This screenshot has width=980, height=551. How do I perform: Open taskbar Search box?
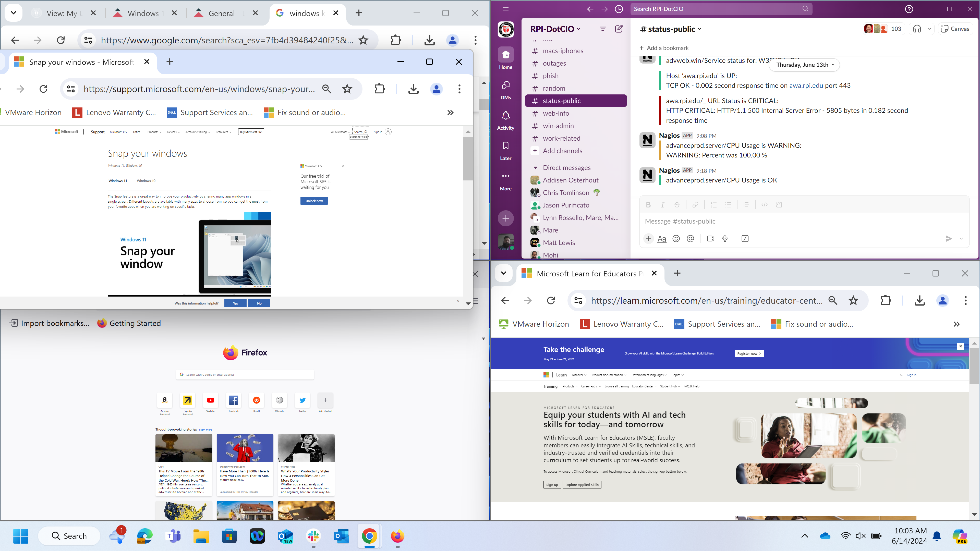point(69,536)
